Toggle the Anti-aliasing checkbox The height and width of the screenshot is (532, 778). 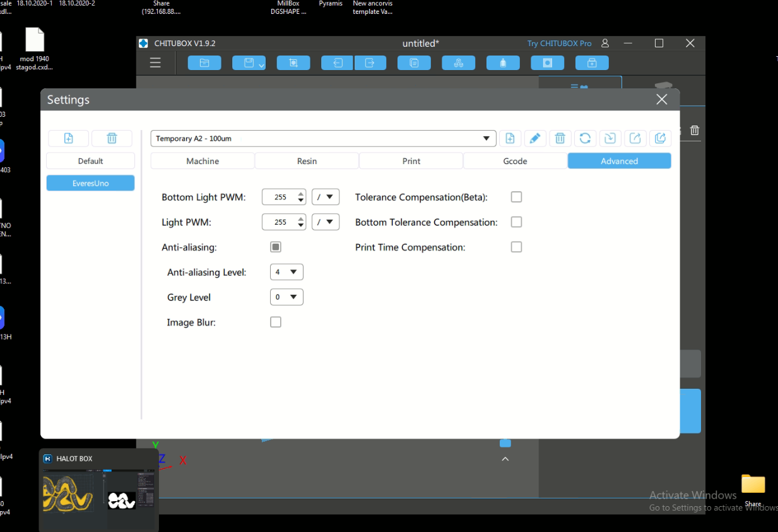click(276, 247)
